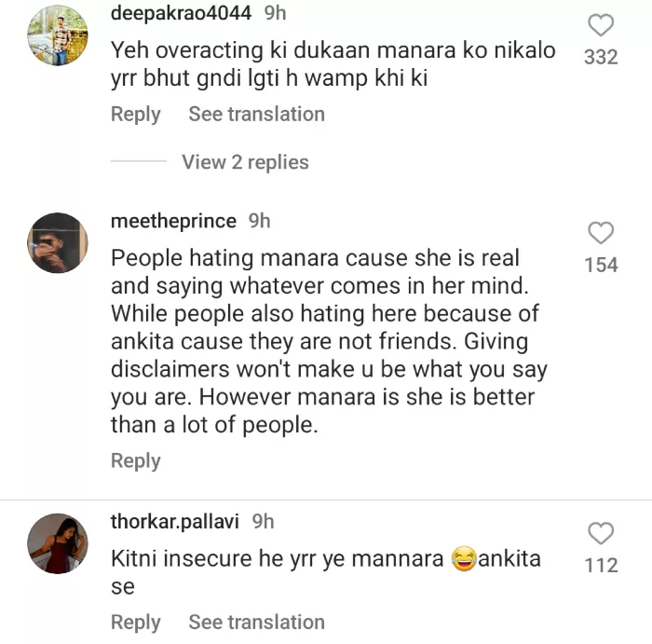Open deepakrao4044 username link

[181, 13]
